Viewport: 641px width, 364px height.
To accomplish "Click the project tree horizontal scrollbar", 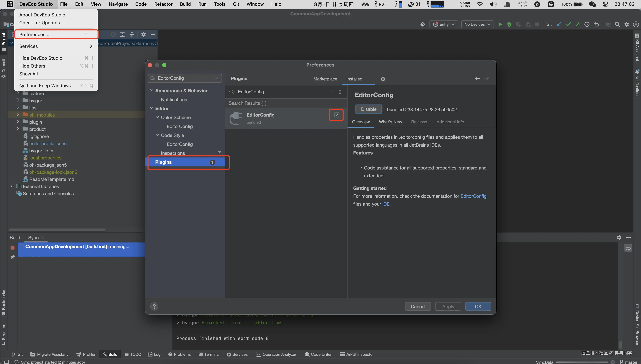I will 57,230.
